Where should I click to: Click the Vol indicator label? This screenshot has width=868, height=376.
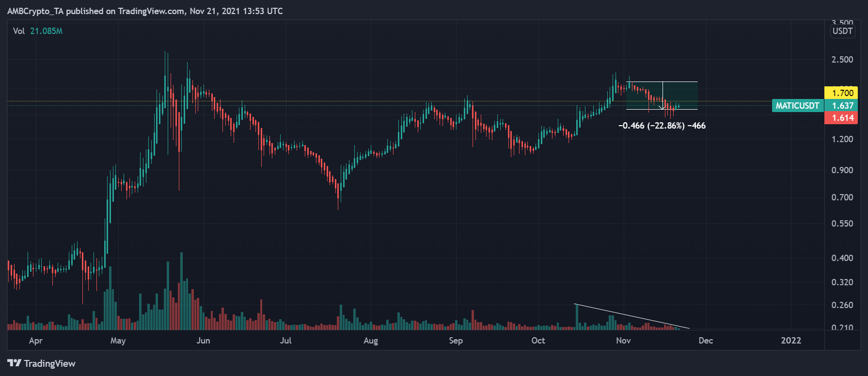(19, 31)
